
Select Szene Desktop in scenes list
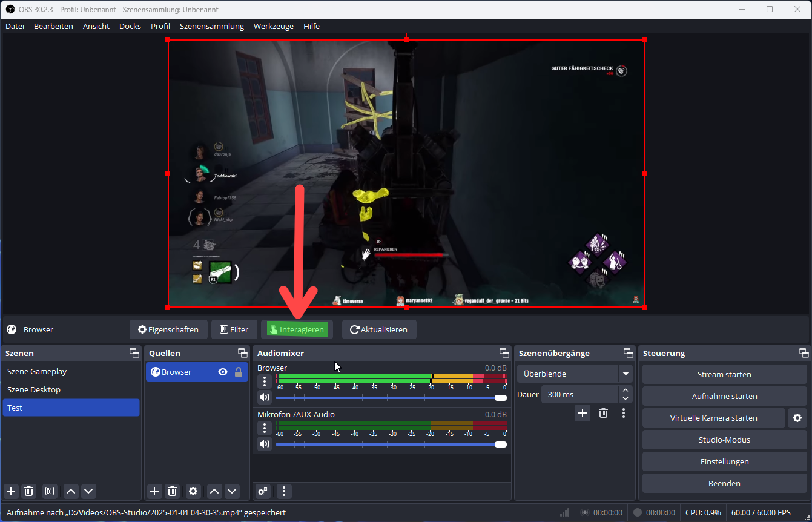[x=71, y=389]
